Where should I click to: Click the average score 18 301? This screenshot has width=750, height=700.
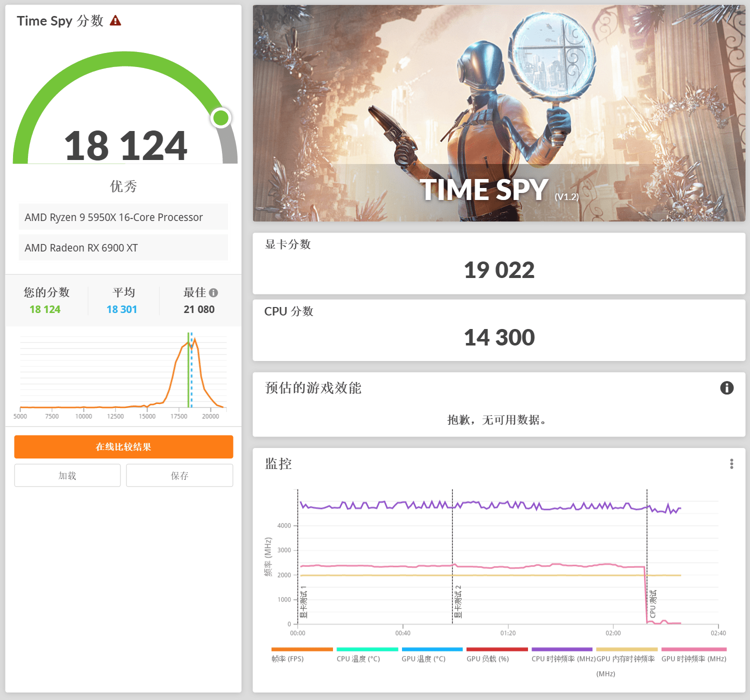pyautogui.click(x=122, y=309)
